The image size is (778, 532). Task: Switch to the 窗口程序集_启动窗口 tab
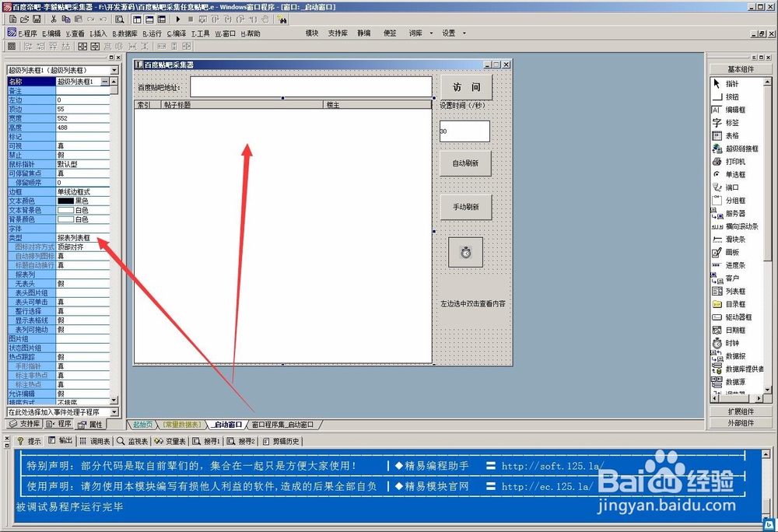(283, 425)
